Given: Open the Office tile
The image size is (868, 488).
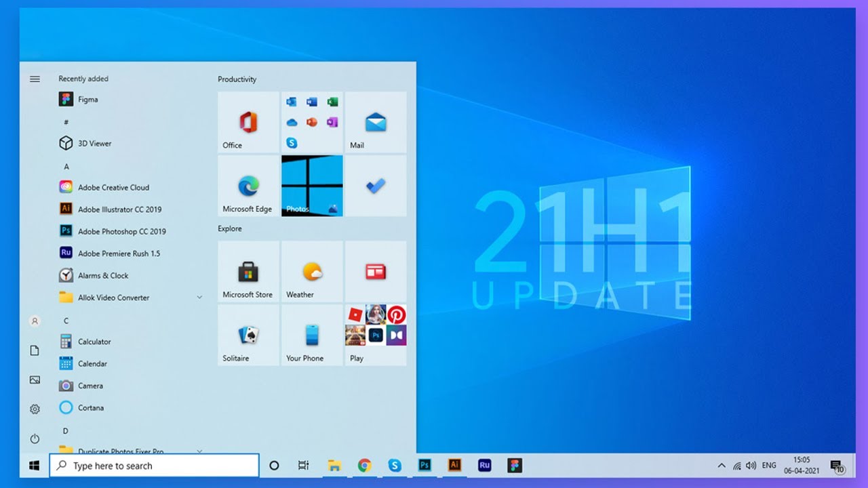Looking at the screenshot, I should point(248,122).
